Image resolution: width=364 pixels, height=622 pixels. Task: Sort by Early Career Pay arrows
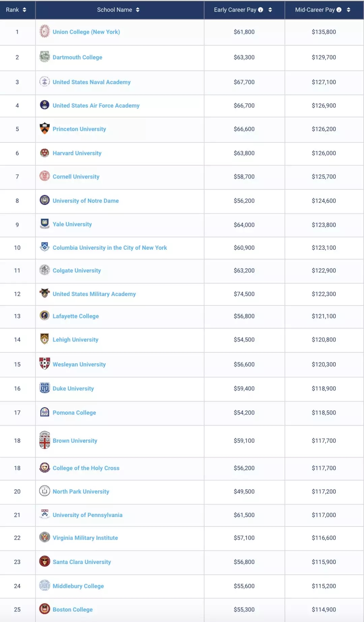(x=270, y=10)
